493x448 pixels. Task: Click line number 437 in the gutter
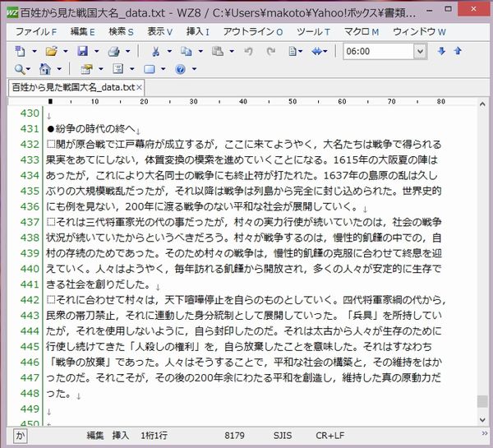30,222
